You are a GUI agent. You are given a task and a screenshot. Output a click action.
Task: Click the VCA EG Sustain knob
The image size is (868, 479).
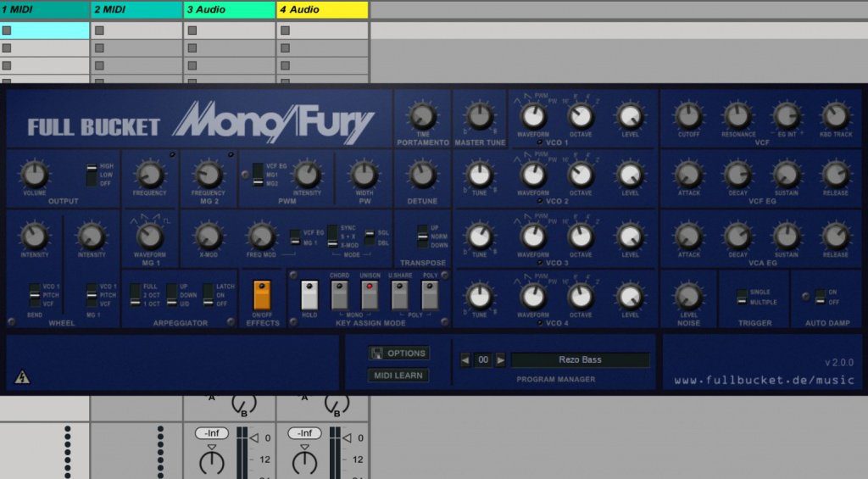[x=787, y=237]
